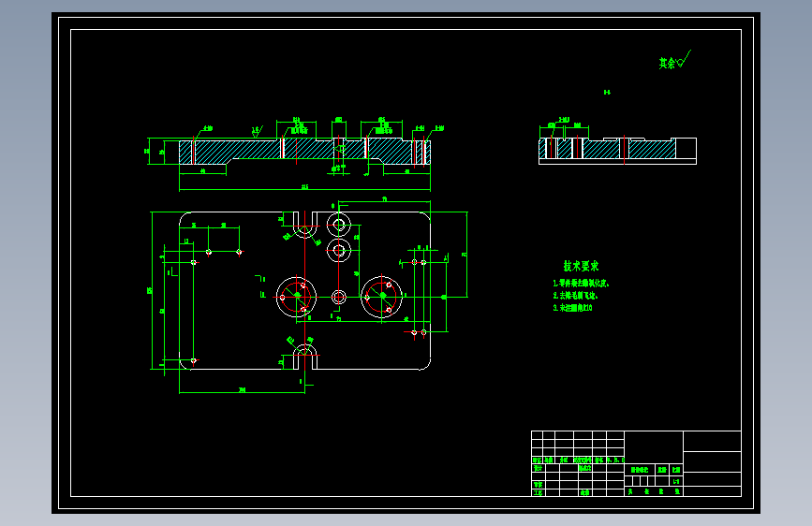The image size is (812, 526).
Task: Select the 其余 surface roughness note
Action: pos(674,61)
